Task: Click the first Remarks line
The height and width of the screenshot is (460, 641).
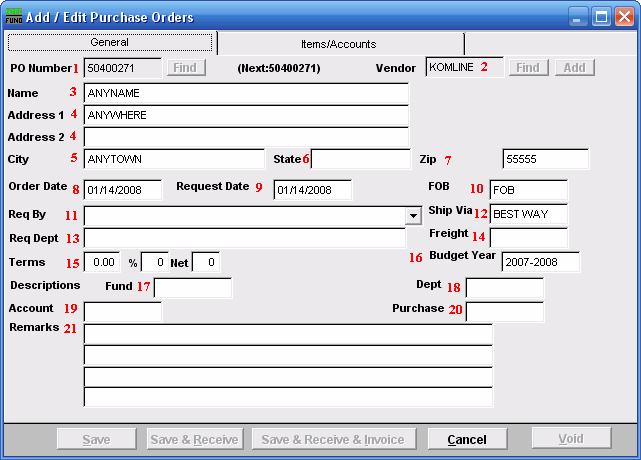Action: coord(288,334)
